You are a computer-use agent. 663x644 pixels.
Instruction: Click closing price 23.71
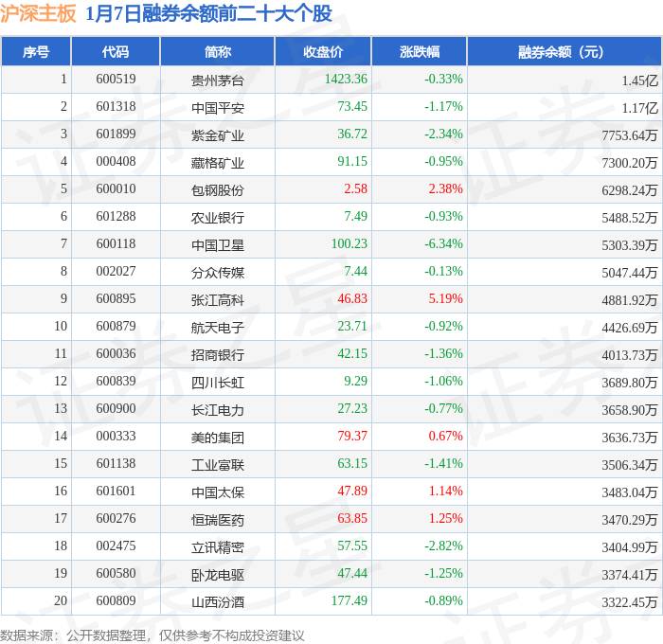352,326
